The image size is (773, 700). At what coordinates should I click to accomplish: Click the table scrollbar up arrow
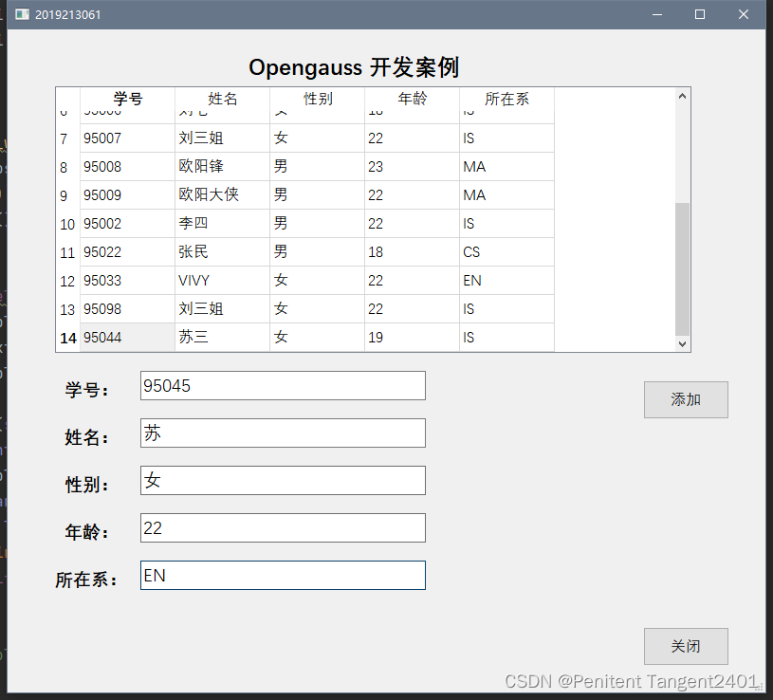pos(682,96)
